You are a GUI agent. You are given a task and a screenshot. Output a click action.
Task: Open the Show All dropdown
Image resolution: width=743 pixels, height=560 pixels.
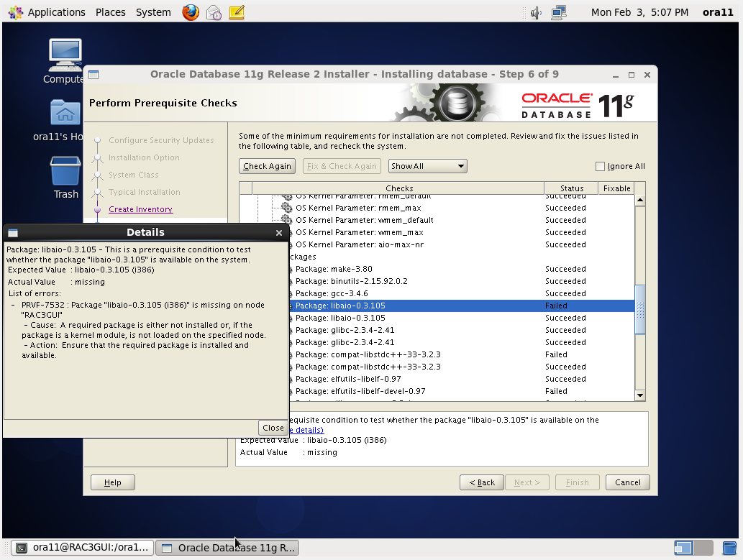(427, 166)
